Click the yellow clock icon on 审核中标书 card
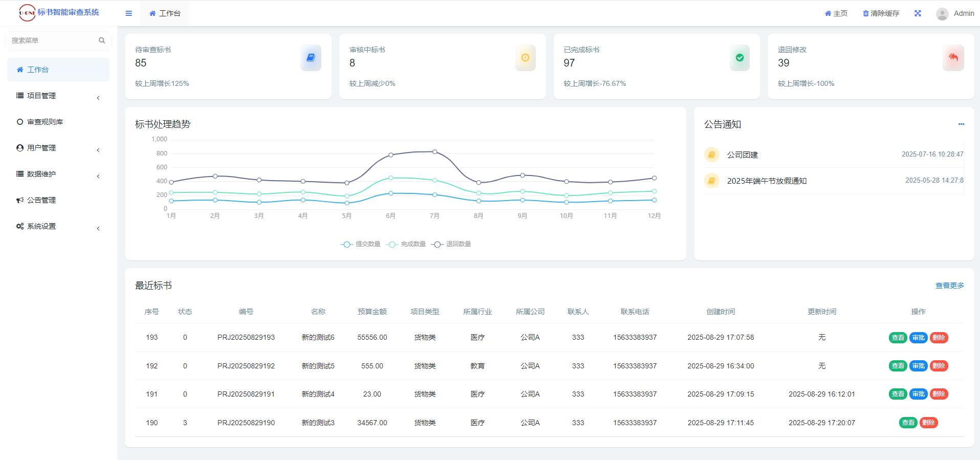Viewport: 980px width, 460px height. [525, 58]
